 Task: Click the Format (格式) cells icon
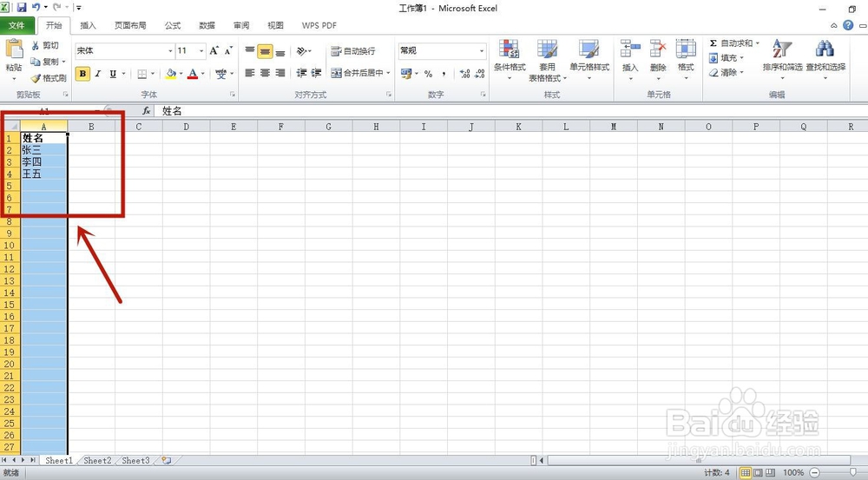click(686, 49)
